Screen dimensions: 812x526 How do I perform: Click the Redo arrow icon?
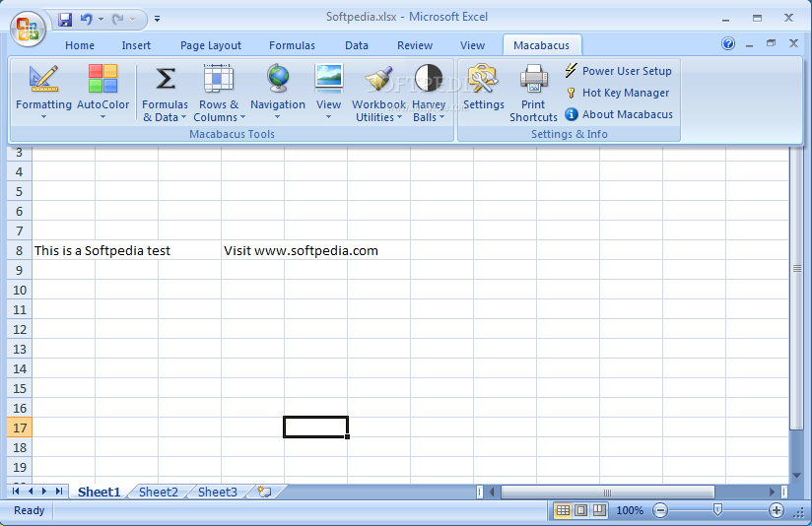click(x=118, y=20)
